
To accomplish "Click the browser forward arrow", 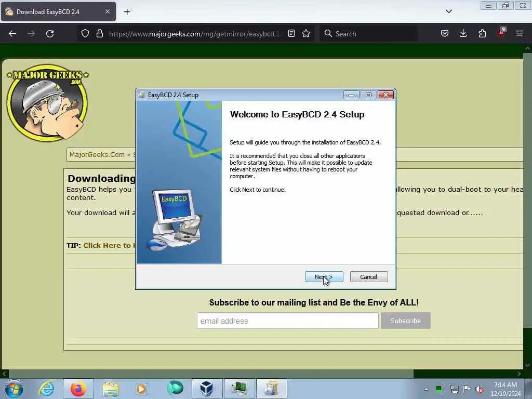I will (x=31, y=34).
